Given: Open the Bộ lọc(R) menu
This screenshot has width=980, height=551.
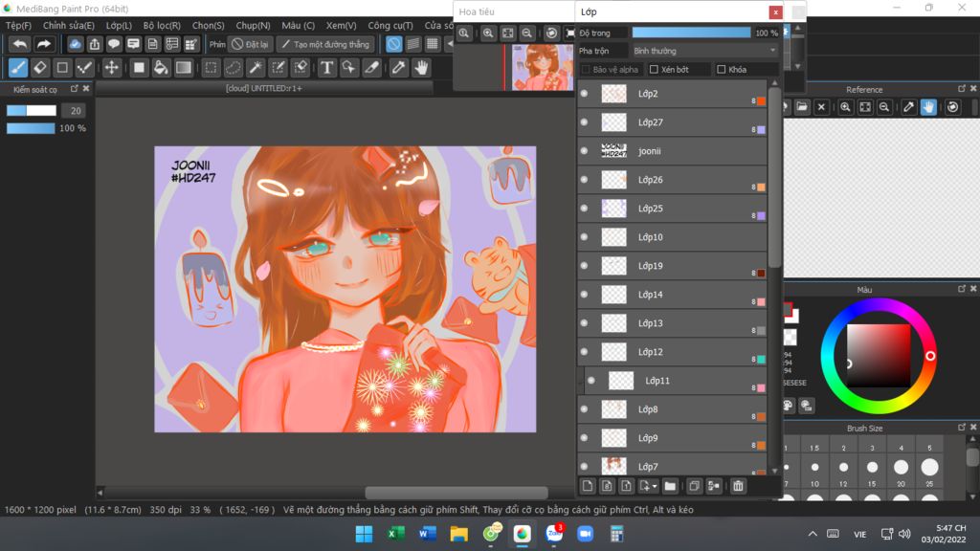Looking at the screenshot, I should tap(162, 26).
